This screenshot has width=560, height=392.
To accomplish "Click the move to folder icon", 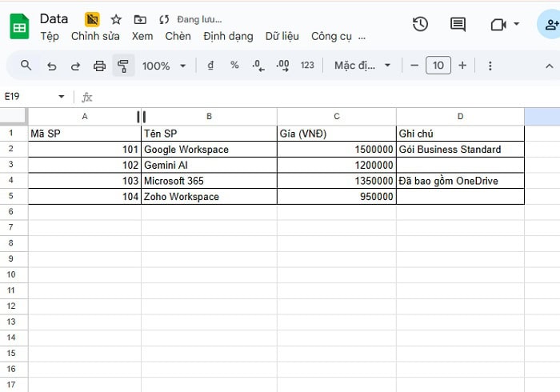I will coord(140,19).
